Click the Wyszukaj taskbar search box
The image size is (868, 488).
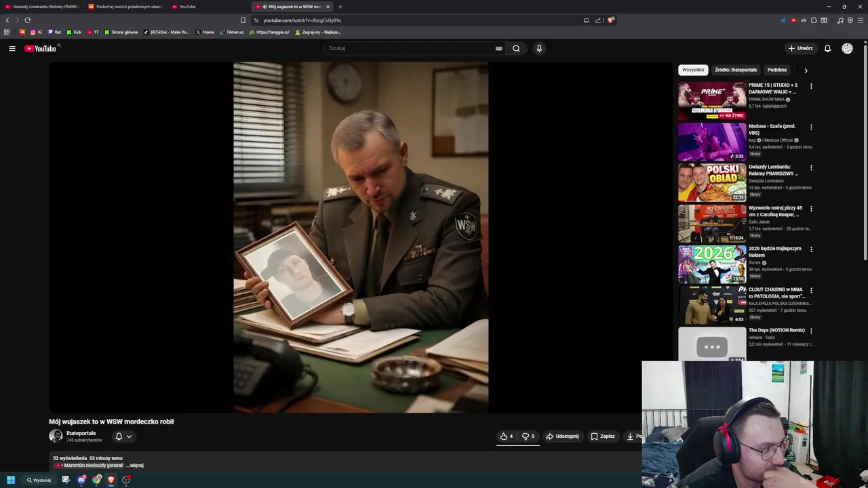[39, 480]
